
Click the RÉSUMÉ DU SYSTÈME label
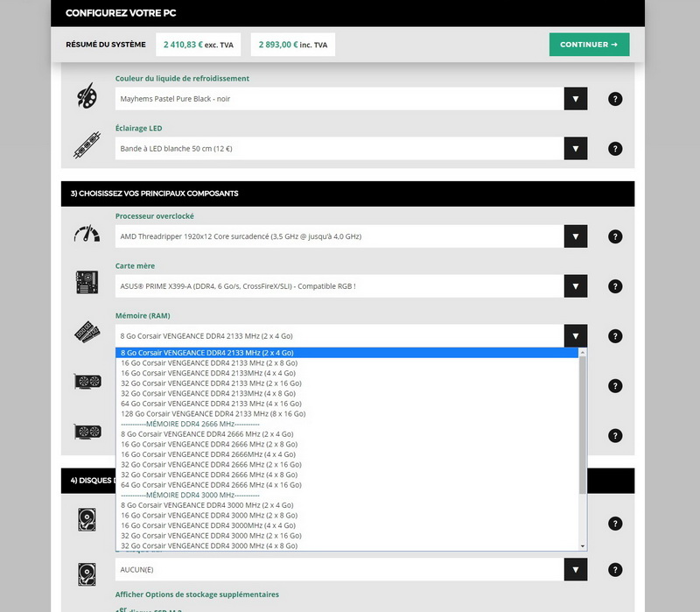pyautogui.click(x=106, y=45)
